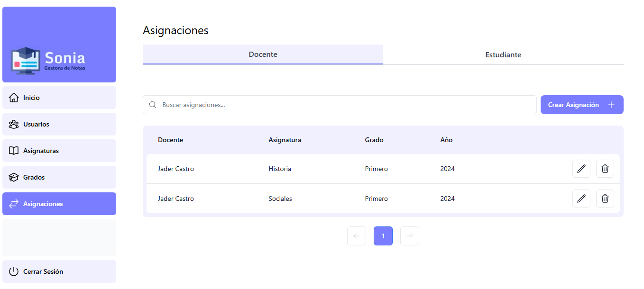This screenshot has height=289, width=644.
Task: Click Primero in the Historia row
Action: pyautogui.click(x=377, y=169)
